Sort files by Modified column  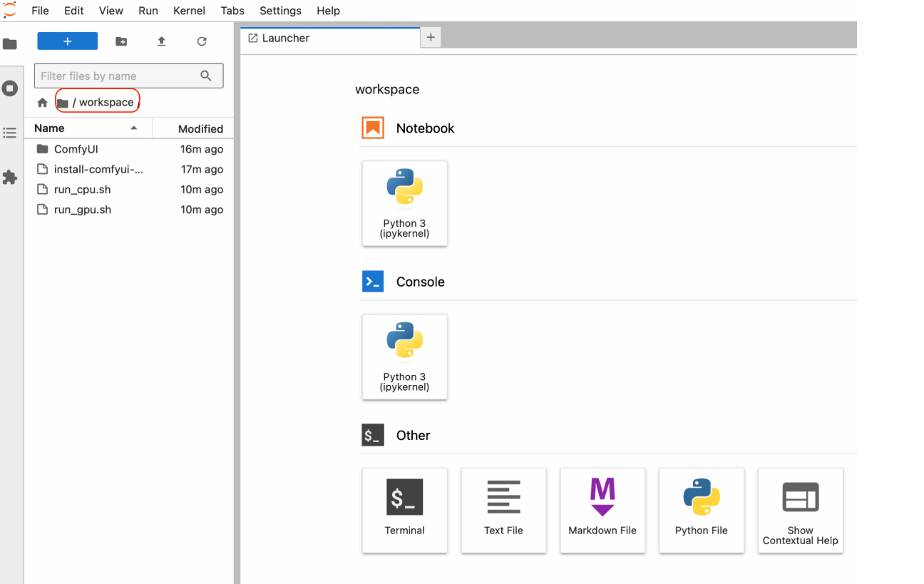pyautogui.click(x=200, y=129)
